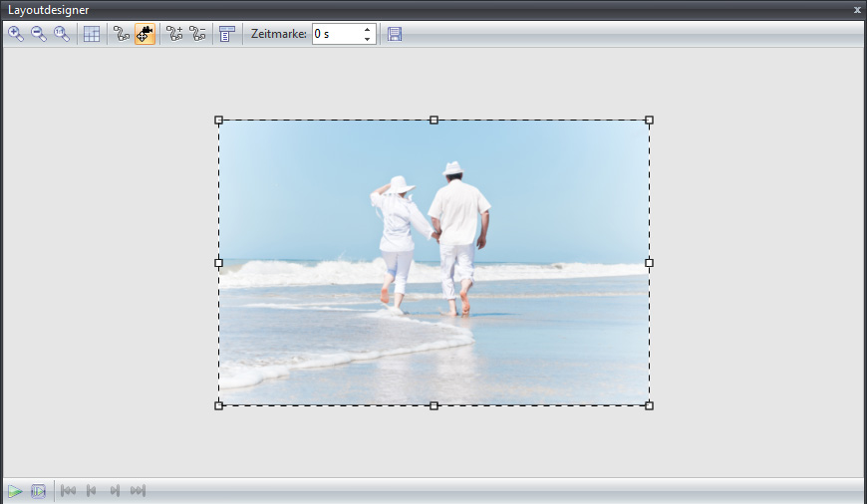867x504 pixels.
Task: Decrease the Zeitmarke value with down arrow
Action: click(368, 40)
